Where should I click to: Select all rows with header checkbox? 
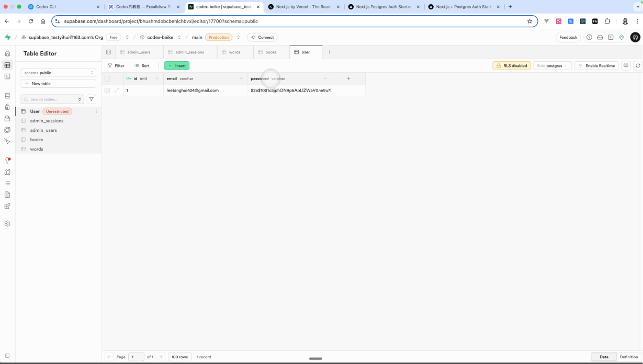107,78
